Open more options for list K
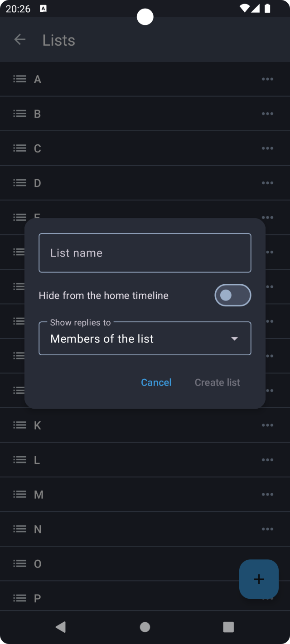The height and width of the screenshot is (644, 290). [267, 425]
